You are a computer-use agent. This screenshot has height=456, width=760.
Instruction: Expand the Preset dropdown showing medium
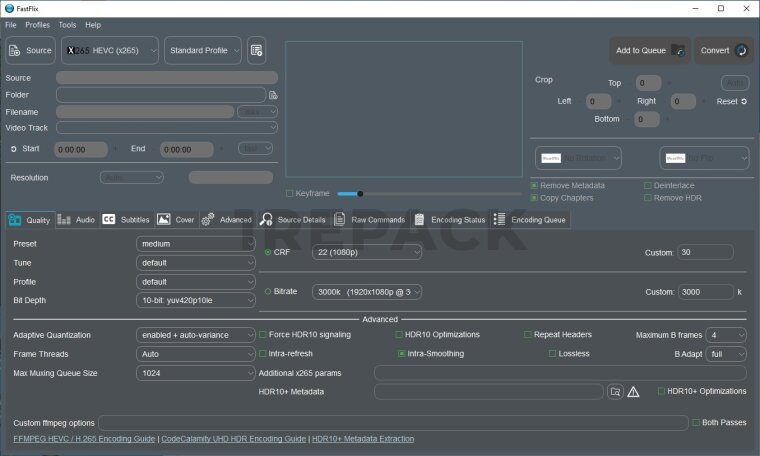coord(196,244)
